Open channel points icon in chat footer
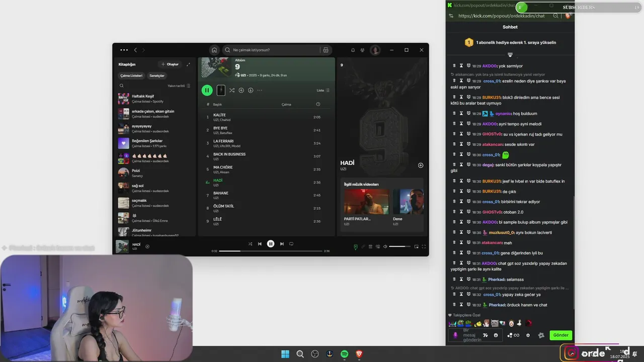This screenshot has width=644, height=362. 513,335
